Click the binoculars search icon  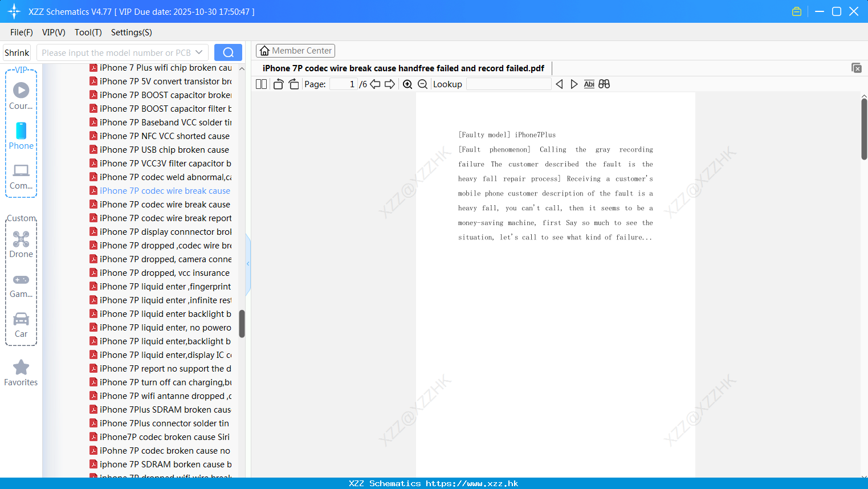coord(604,84)
